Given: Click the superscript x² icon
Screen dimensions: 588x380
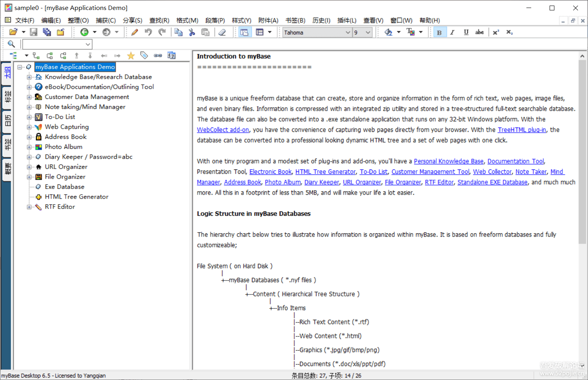Looking at the screenshot, I should click(496, 32).
